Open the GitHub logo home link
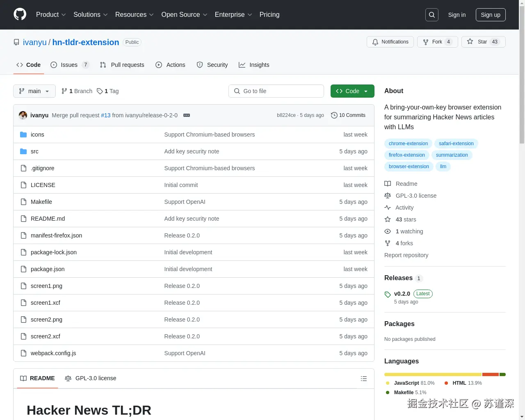Screen dimensions: 525x420 (20, 14)
